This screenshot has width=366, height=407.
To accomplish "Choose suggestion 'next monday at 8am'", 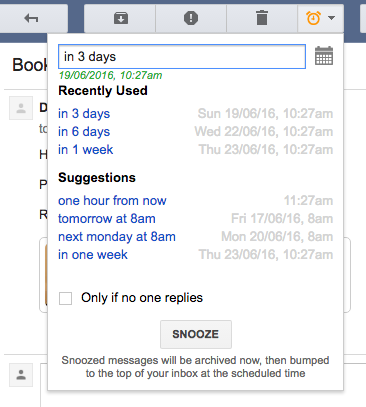I will click(117, 237).
